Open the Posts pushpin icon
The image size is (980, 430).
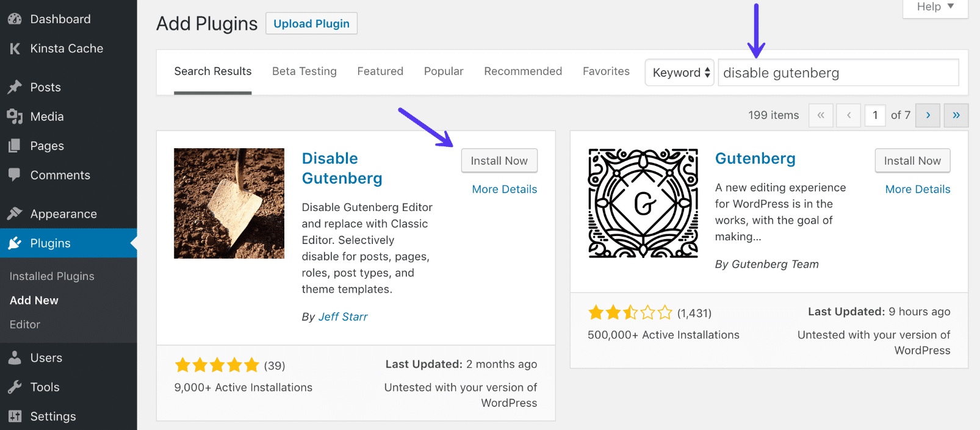(x=14, y=87)
